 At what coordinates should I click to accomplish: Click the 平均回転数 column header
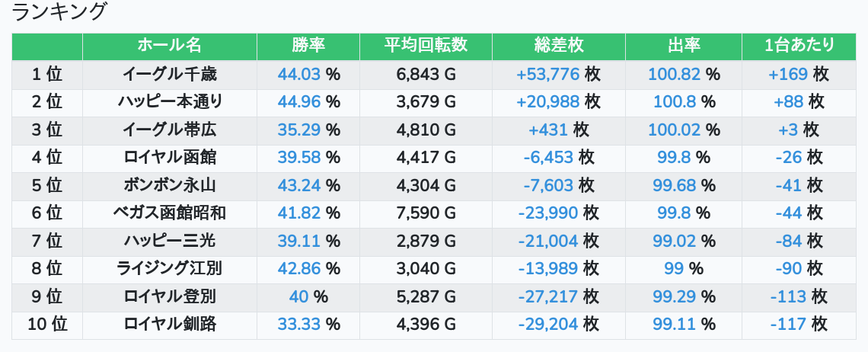click(426, 46)
